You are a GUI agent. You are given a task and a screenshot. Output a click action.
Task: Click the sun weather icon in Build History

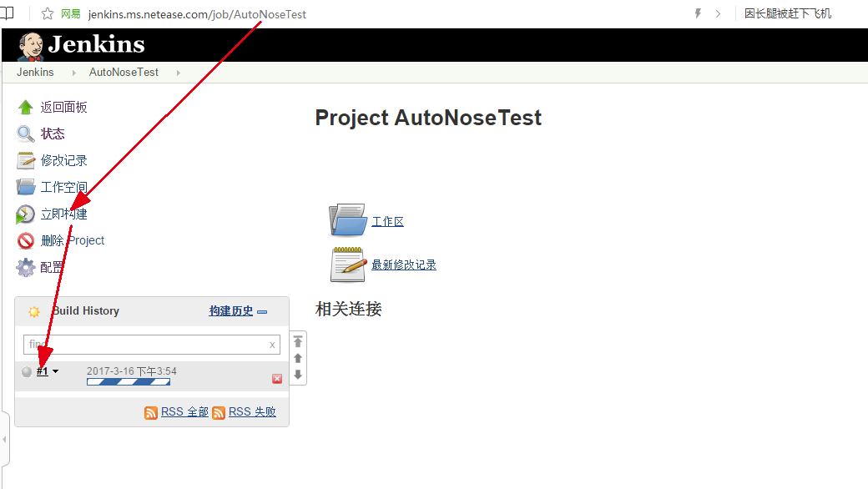(x=33, y=311)
